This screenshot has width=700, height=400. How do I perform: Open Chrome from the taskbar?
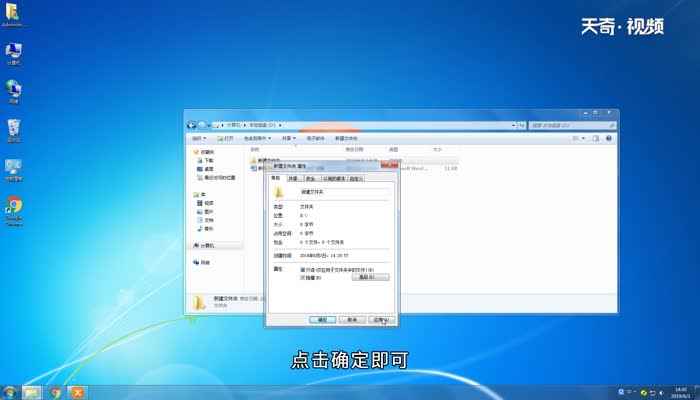pos(55,393)
